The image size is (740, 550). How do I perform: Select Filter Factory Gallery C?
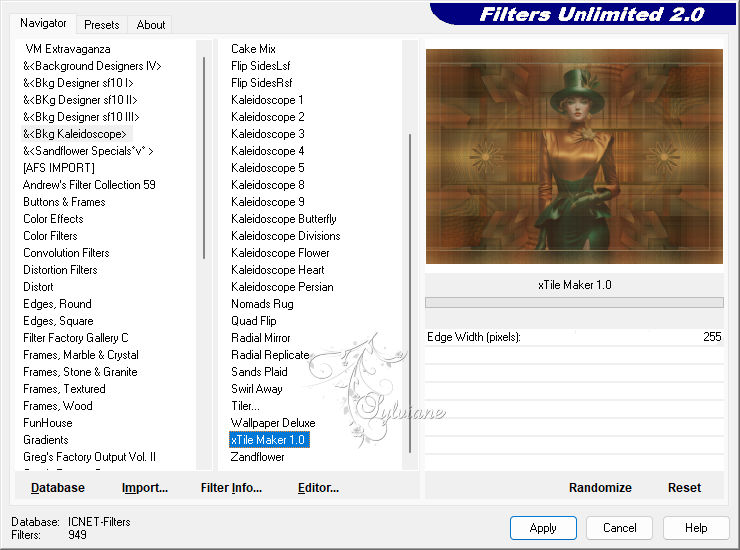(x=76, y=338)
